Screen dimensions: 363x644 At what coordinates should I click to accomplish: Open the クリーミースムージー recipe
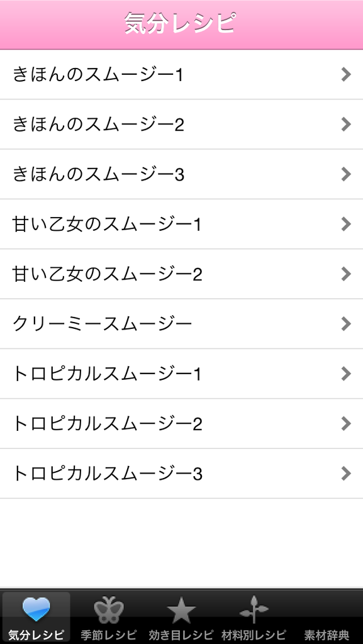pyautogui.click(x=181, y=324)
